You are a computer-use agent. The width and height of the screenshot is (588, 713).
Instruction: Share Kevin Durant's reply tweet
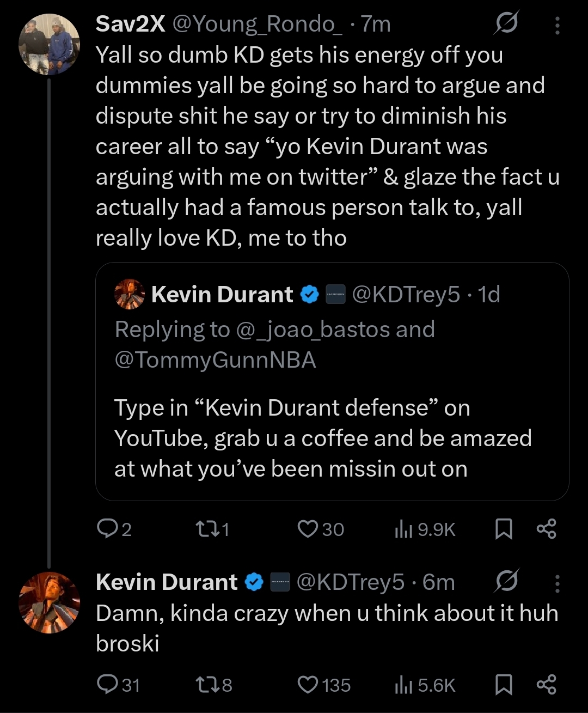[x=546, y=685]
